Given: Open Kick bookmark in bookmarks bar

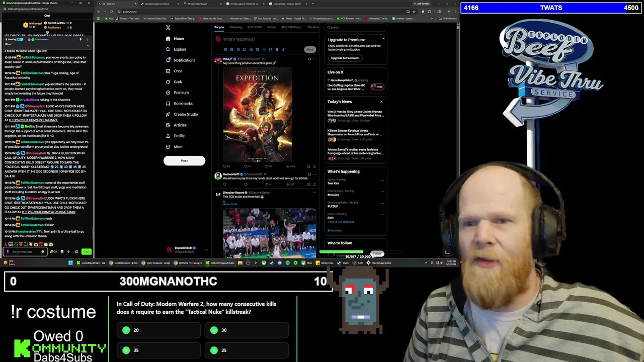Looking at the screenshot, I should (x=110, y=19).
